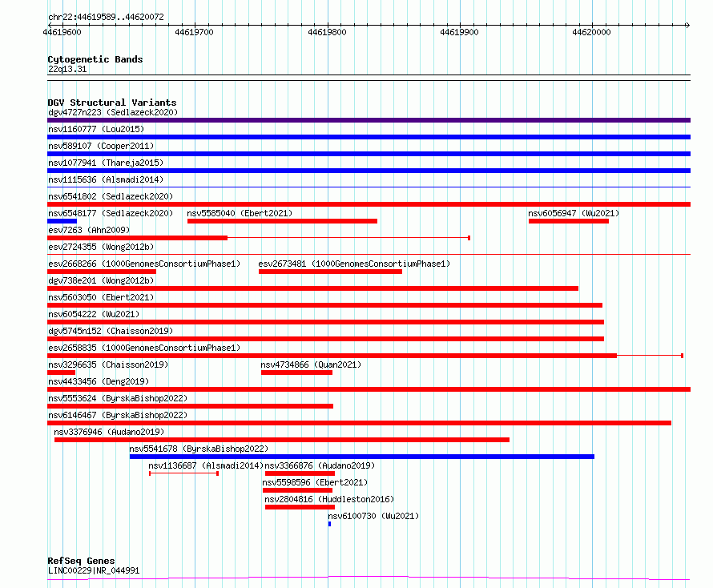713x588 pixels.
Task: Click ruler tick labeled 44619700
Action: pyautogui.click(x=194, y=32)
